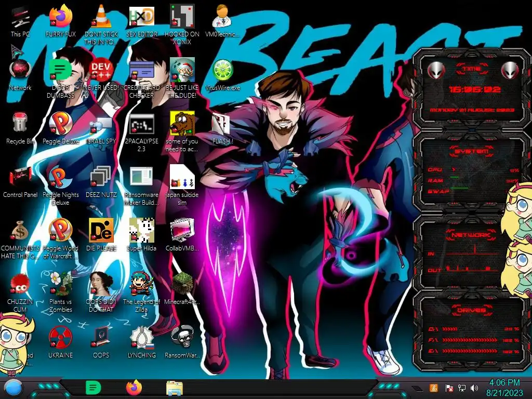Click the SYSTEM widget header

(x=472, y=151)
